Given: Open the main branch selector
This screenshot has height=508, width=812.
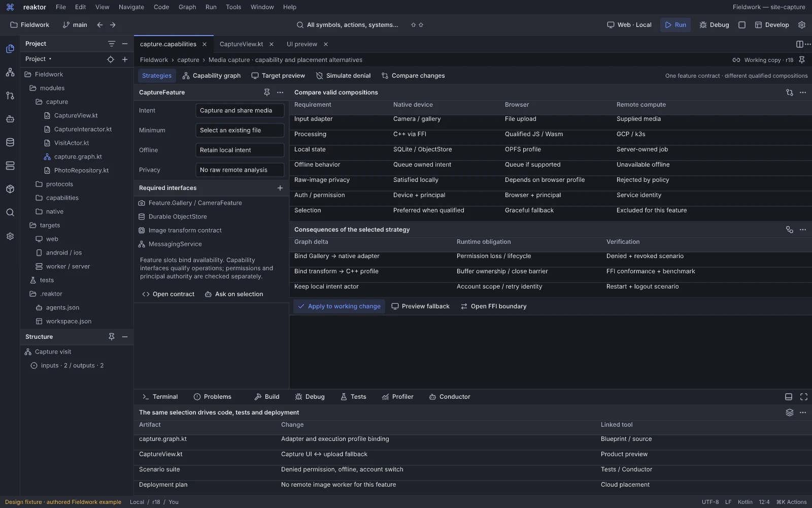Looking at the screenshot, I should [75, 25].
